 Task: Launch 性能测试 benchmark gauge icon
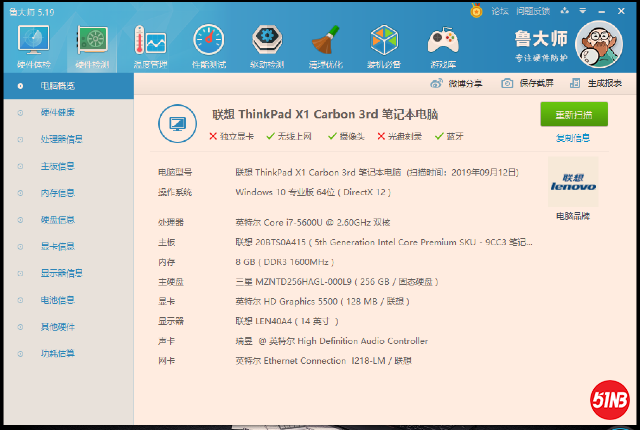(x=208, y=44)
